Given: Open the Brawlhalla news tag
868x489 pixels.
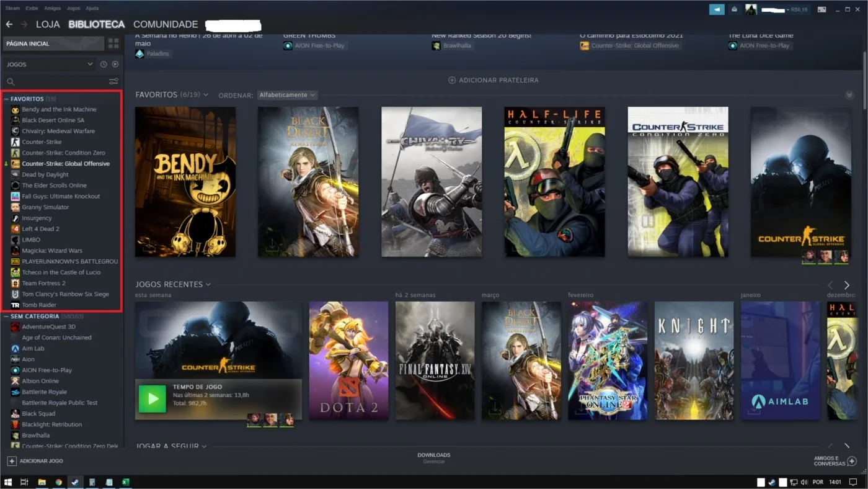Looking at the screenshot, I should coord(453,46).
